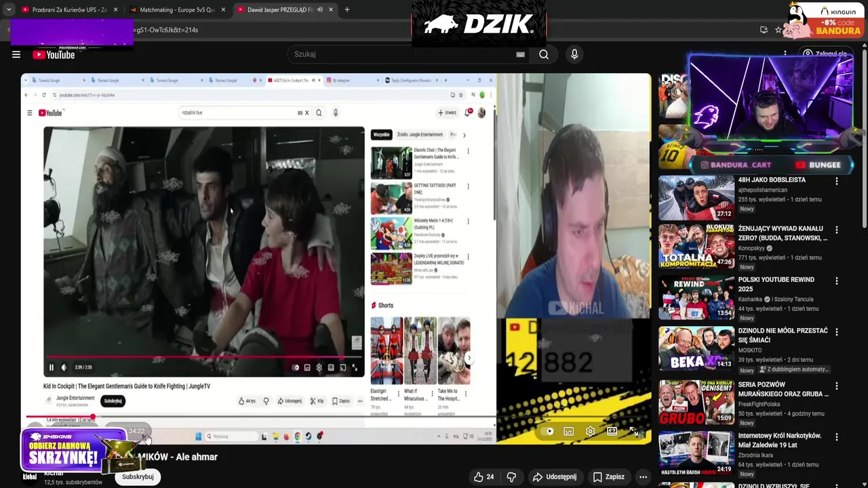Save video with Zapisz button
This screenshot has width=868, height=488.
pyautogui.click(x=608, y=477)
